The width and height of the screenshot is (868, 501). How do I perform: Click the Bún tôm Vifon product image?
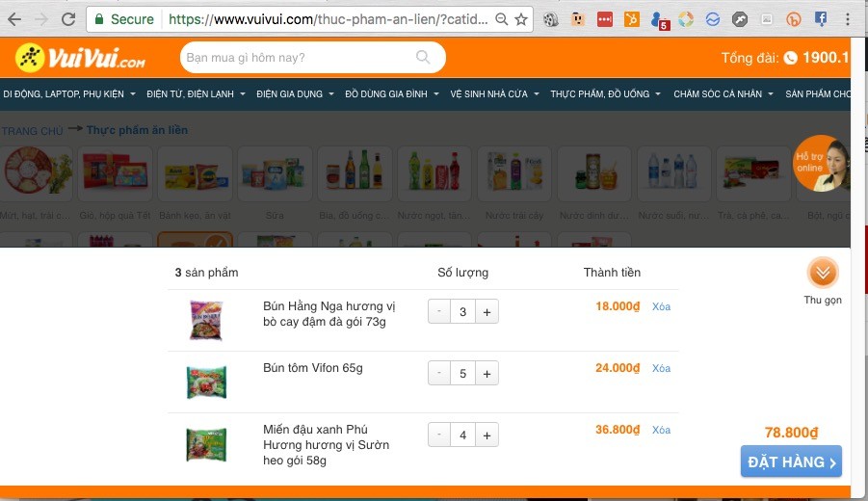(x=206, y=382)
